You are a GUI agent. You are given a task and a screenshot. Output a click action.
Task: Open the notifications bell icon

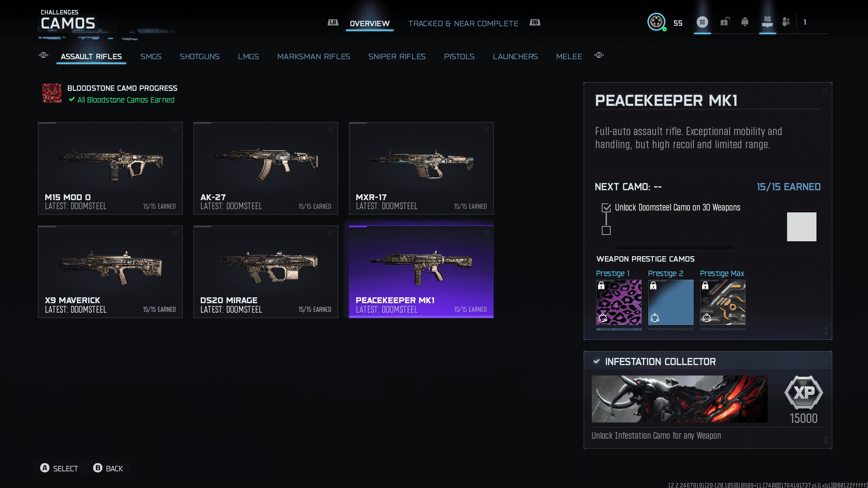[745, 22]
